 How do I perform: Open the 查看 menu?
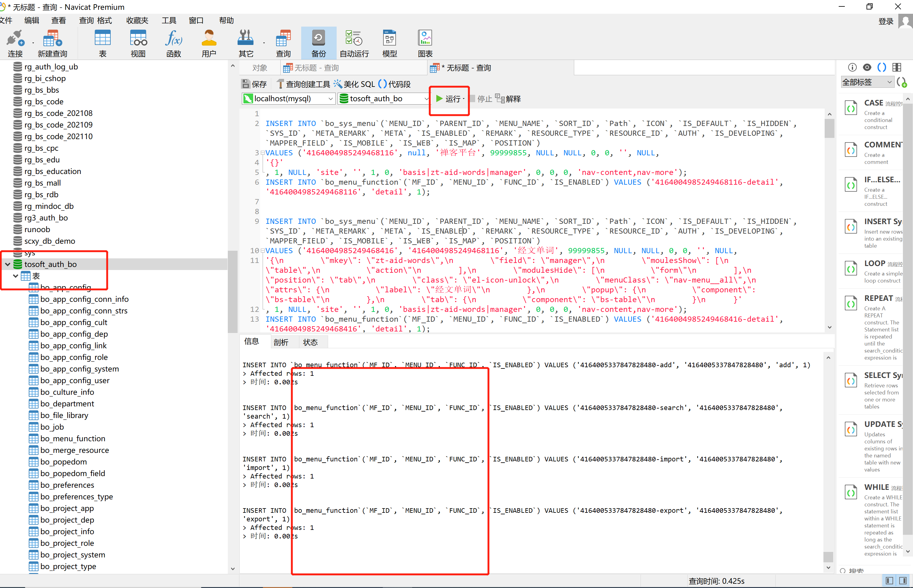coord(58,20)
